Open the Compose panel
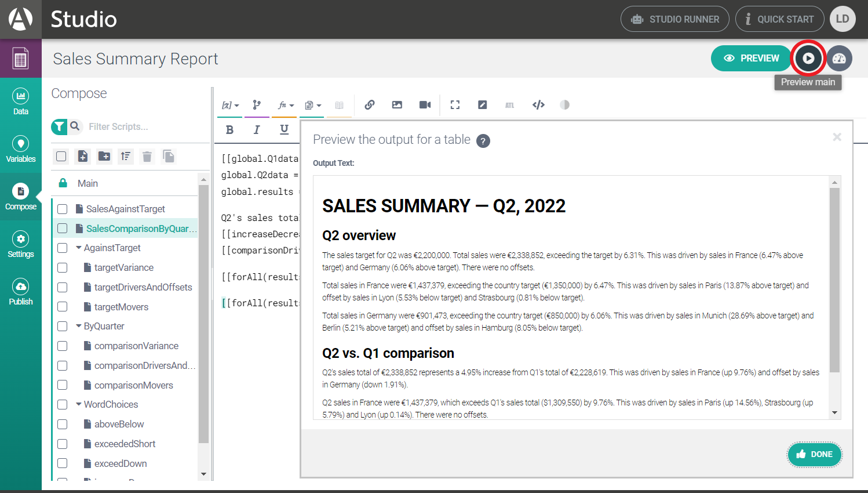 (21, 197)
